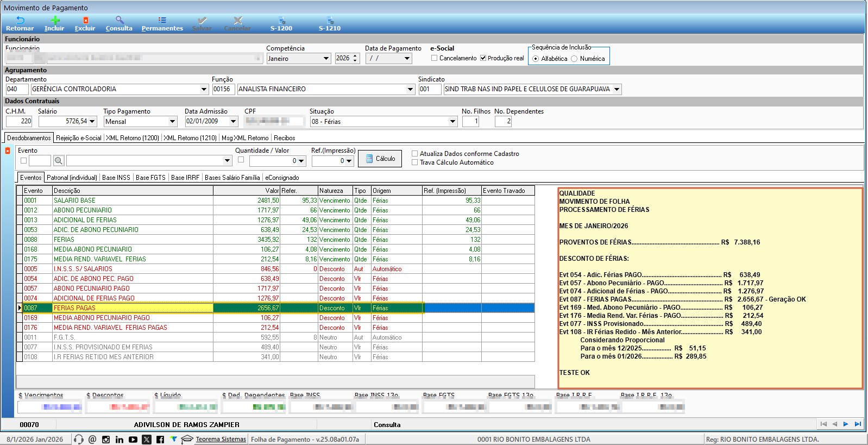
Task: Enable the Cancelamento checkbox
Action: (435, 58)
